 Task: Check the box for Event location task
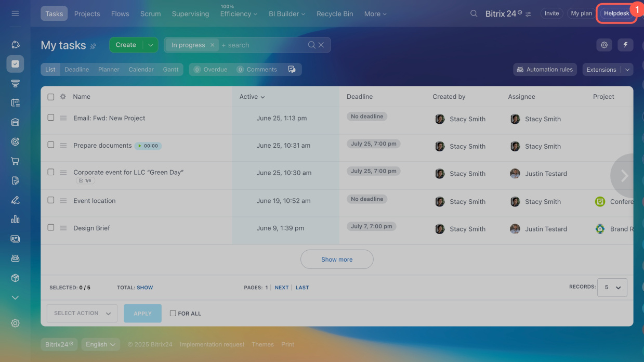pyautogui.click(x=51, y=200)
